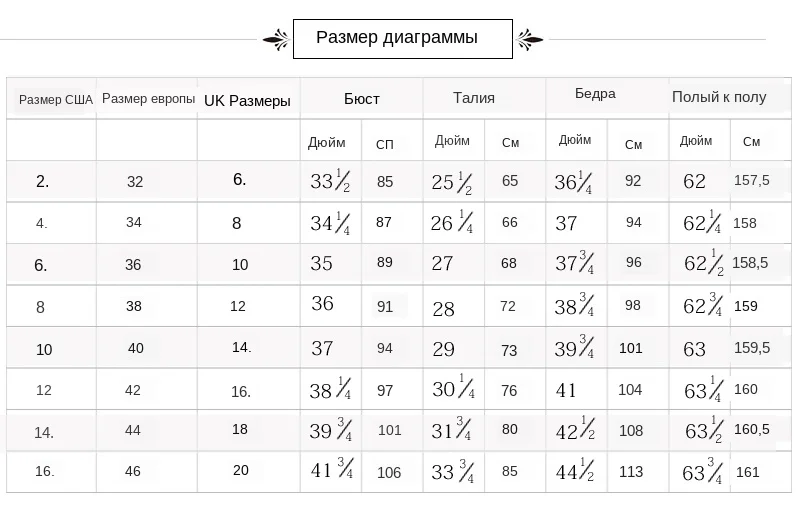This screenshot has width=800, height=509.
Task: Click the hollow-to-floor value 157,5
Action: coord(752,180)
